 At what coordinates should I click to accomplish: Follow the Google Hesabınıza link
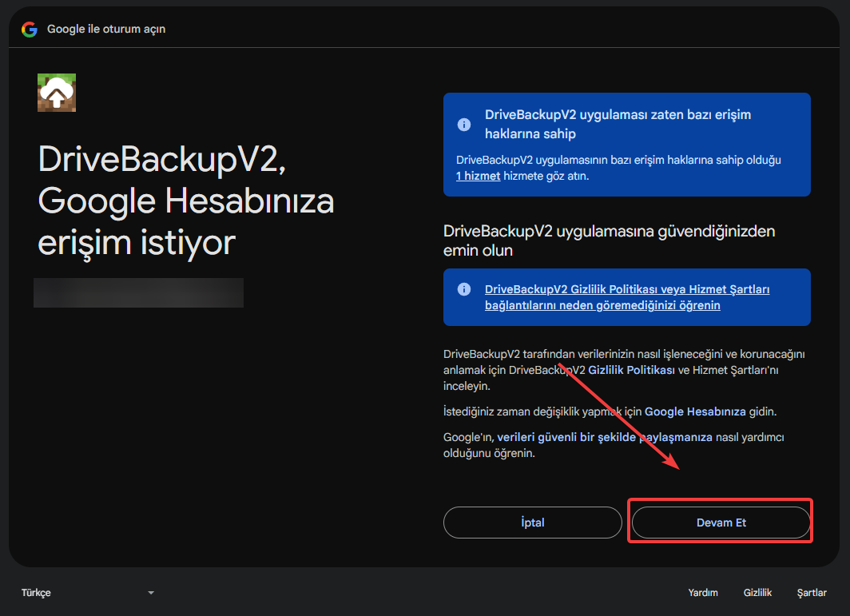pyautogui.click(x=694, y=411)
